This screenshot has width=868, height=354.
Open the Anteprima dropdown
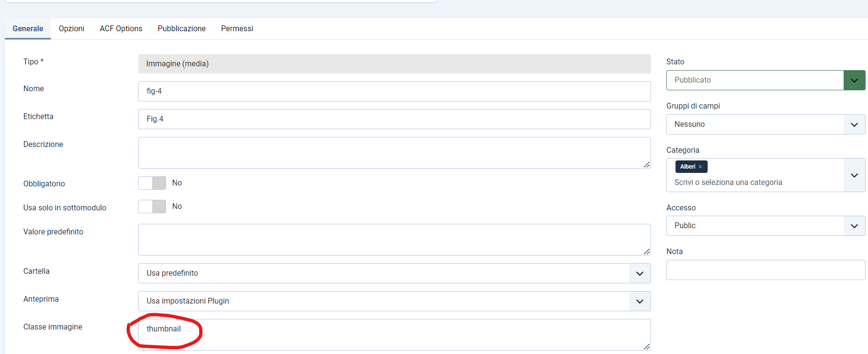pos(395,301)
